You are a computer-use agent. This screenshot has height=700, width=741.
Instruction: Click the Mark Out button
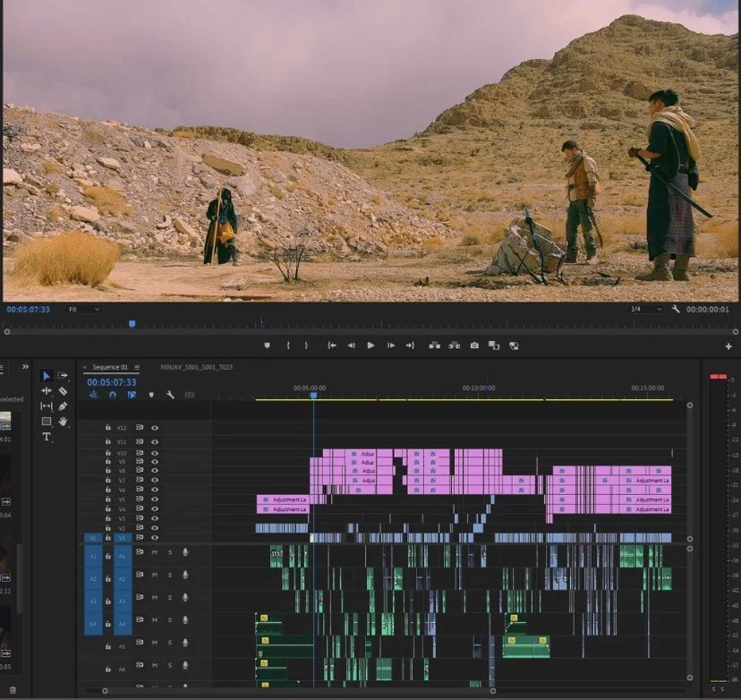pyautogui.click(x=306, y=346)
